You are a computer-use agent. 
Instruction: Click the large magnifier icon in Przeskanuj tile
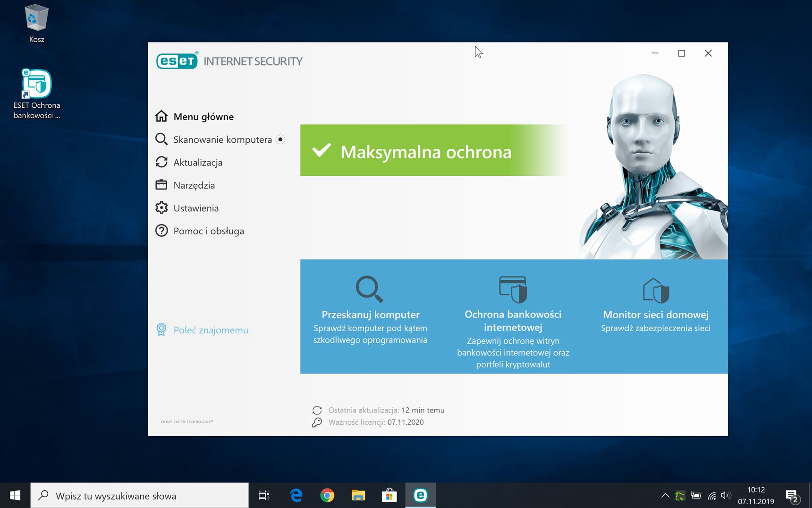pyautogui.click(x=369, y=289)
